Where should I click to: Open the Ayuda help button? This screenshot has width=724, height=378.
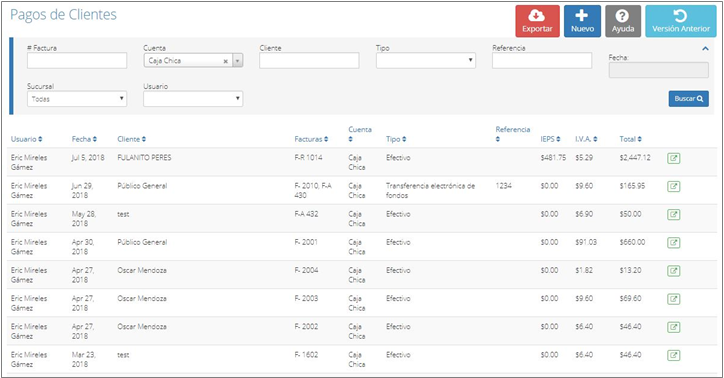pyautogui.click(x=623, y=21)
